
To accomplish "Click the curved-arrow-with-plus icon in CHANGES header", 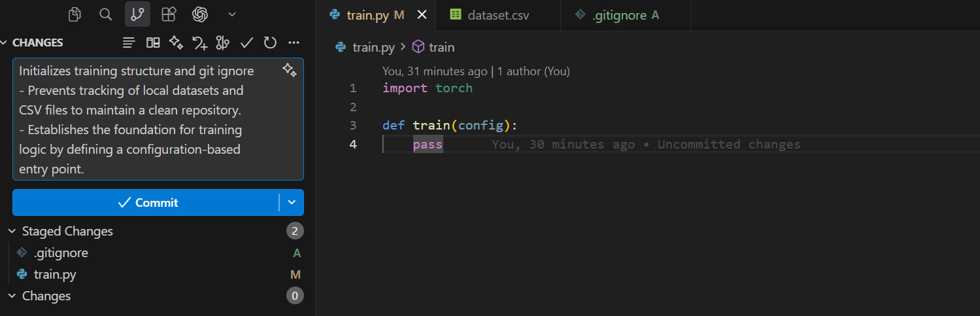I will click(199, 43).
